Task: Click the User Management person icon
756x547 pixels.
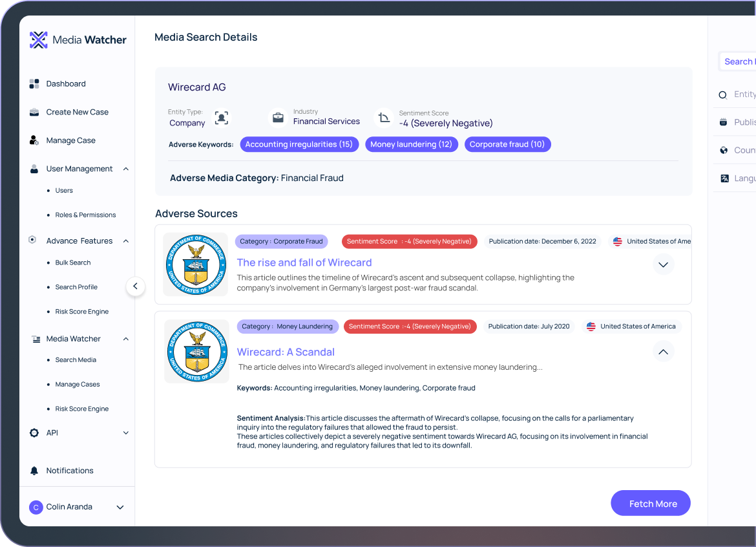Action: [x=34, y=169]
